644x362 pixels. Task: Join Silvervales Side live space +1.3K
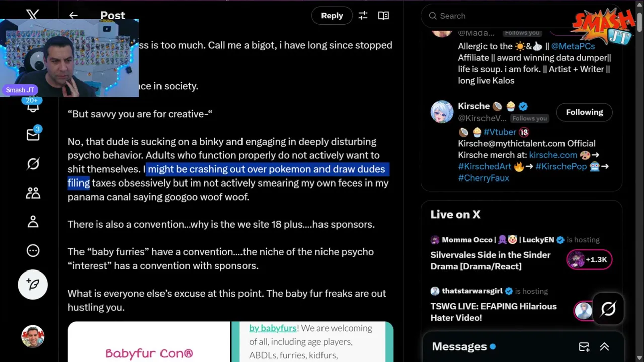click(589, 260)
